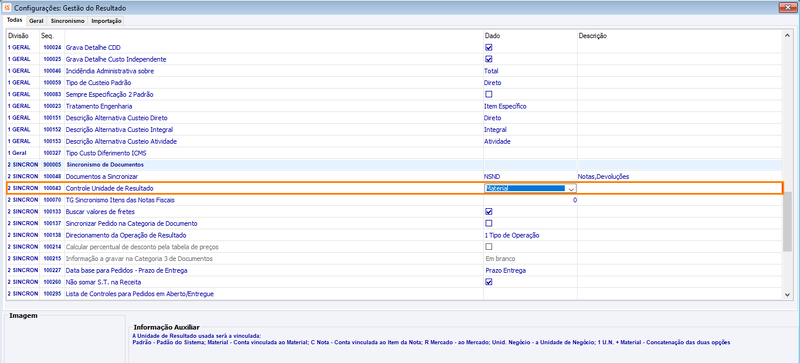
Task: Enable Sincronizar Pedido na Categoria de Documento
Action: [x=488, y=223]
